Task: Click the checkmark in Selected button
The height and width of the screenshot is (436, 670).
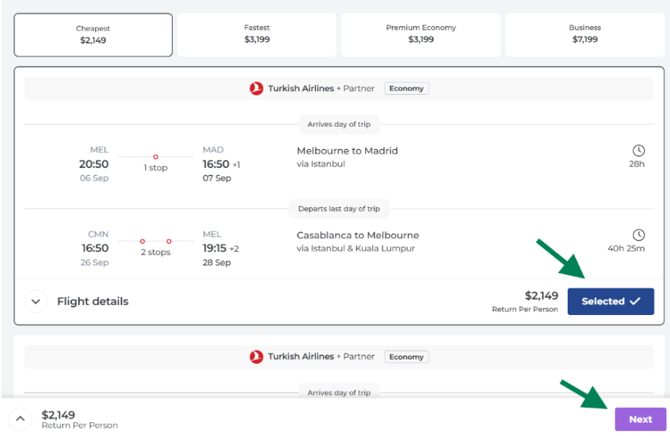Action: (x=635, y=301)
